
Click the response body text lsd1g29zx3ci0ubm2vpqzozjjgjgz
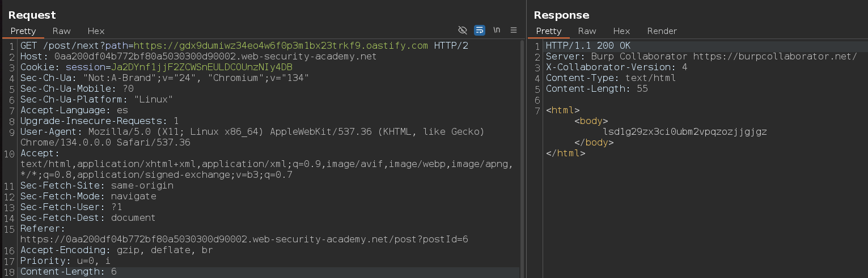pyautogui.click(x=684, y=132)
